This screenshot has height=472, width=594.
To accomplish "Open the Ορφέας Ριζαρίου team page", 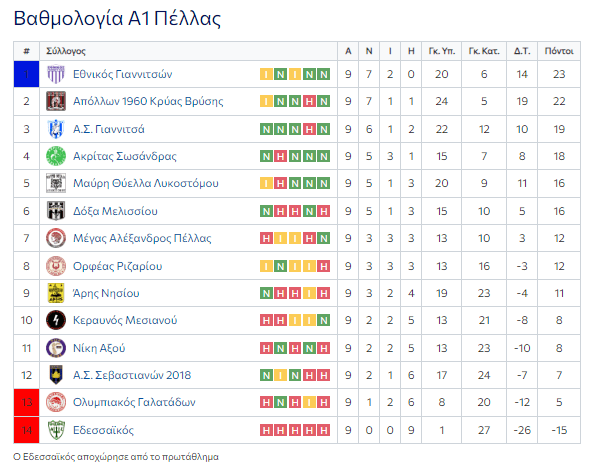I will (x=117, y=266).
